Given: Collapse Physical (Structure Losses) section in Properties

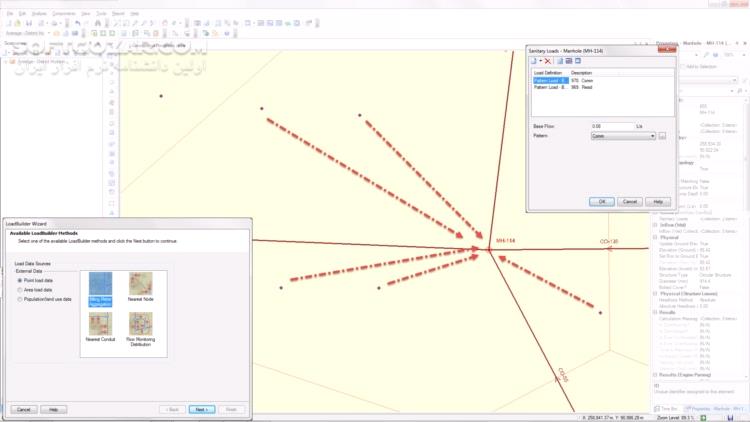Looking at the screenshot, I should tap(655, 294).
